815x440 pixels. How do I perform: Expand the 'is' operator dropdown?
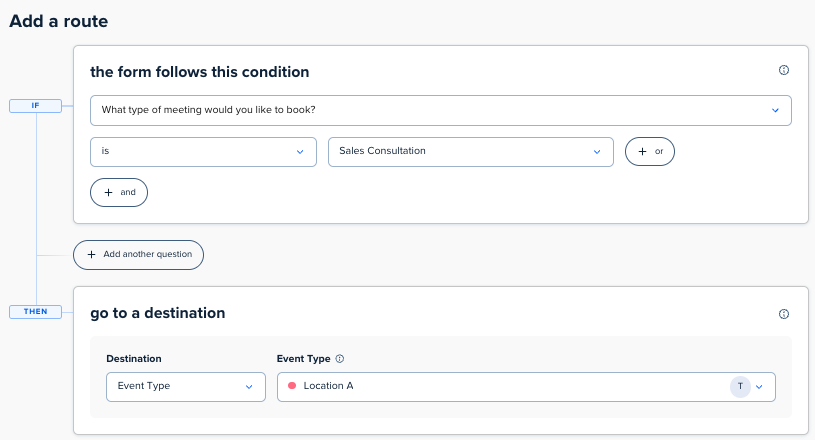point(203,152)
